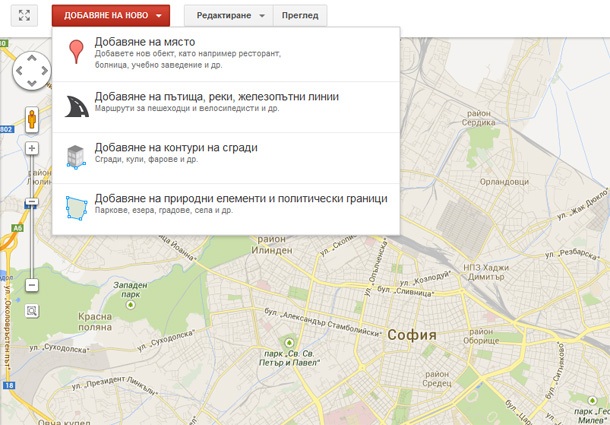
Task: Select Добавяне на пътища, реки, железопътни линии
Action: pos(226,107)
